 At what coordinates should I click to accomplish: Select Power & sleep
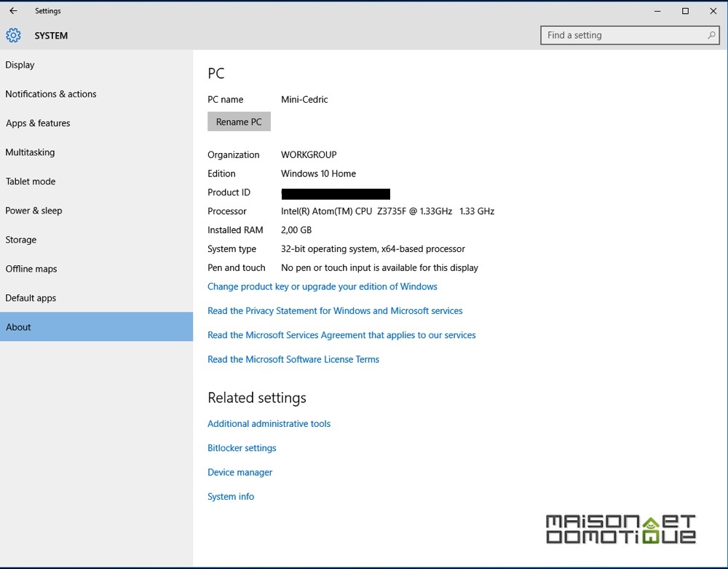97,211
